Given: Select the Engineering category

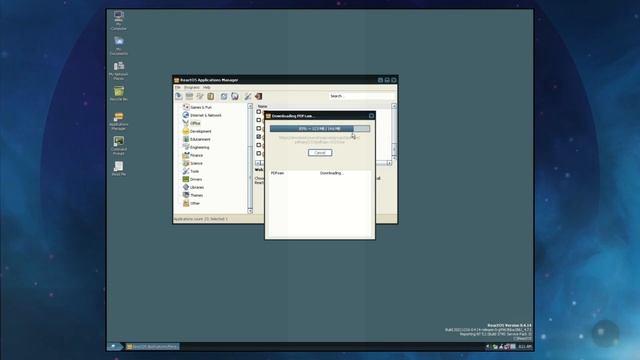Looking at the screenshot, I should (196, 147).
